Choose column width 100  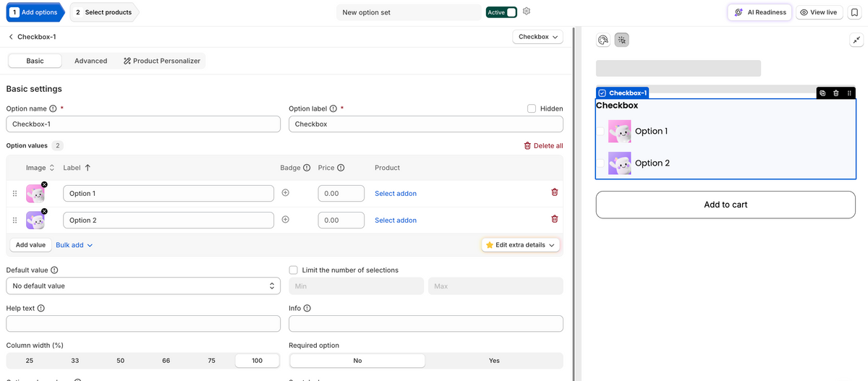[x=257, y=360]
